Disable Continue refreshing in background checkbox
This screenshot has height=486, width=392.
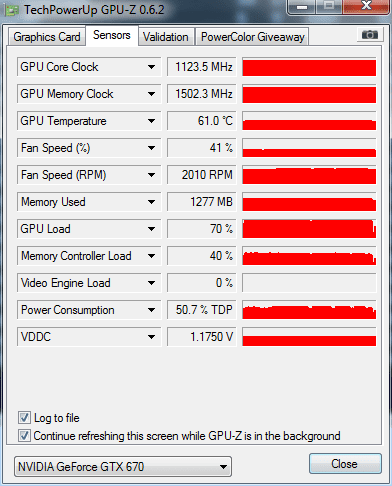pyautogui.click(x=24, y=436)
